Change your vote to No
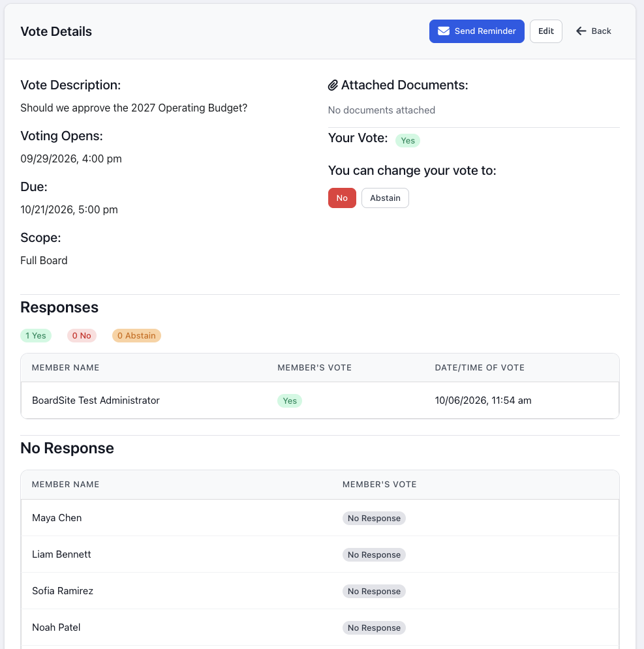The image size is (644, 649). (342, 198)
